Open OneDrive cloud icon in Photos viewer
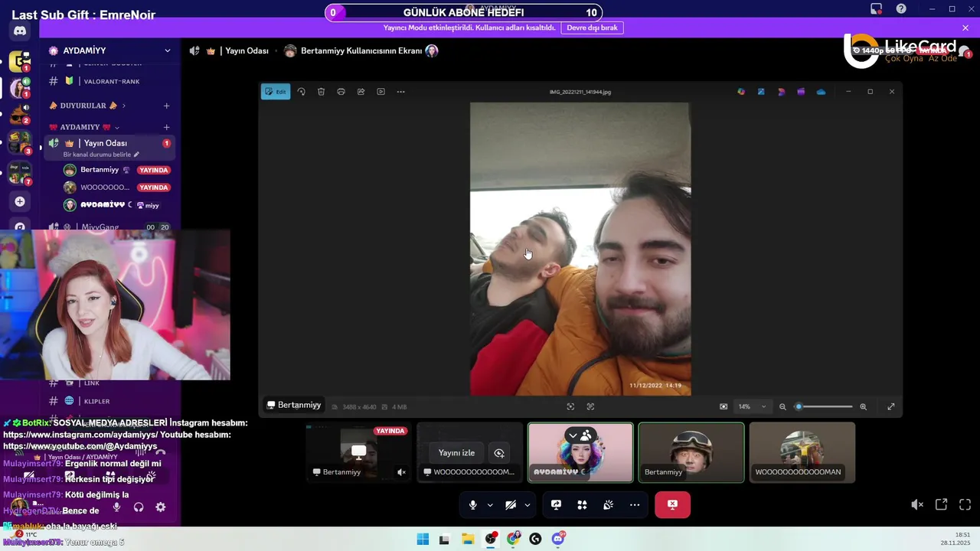Image resolution: width=980 pixels, height=551 pixels. point(821,92)
